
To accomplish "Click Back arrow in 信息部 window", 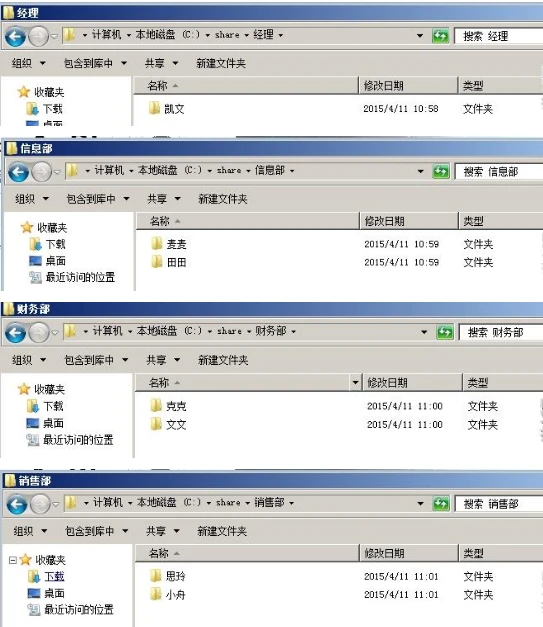I will coord(18,172).
